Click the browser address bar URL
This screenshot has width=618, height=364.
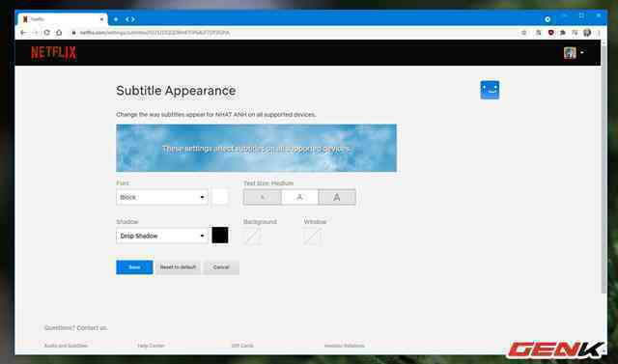click(x=154, y=33)
